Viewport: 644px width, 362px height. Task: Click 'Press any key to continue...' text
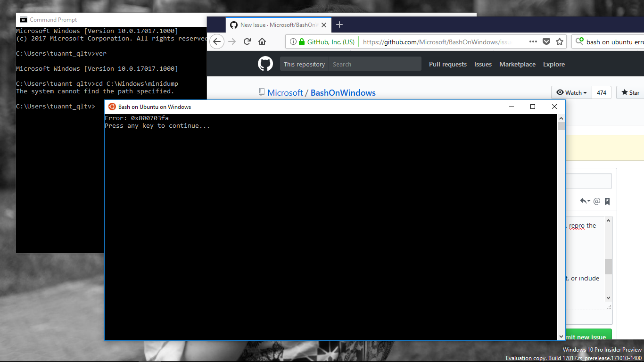pos(157,125)
